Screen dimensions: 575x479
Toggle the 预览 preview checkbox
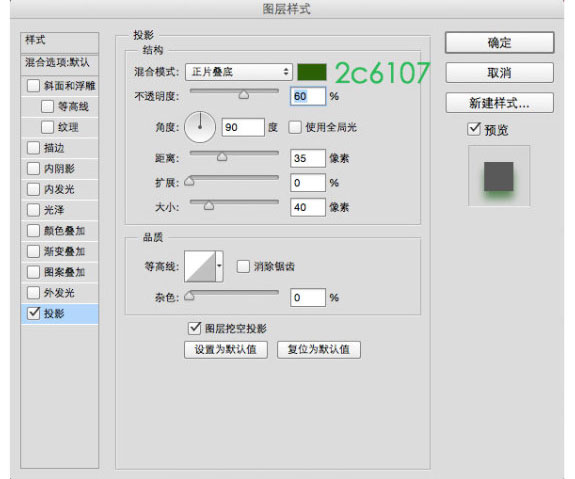(x=474, y=129)
